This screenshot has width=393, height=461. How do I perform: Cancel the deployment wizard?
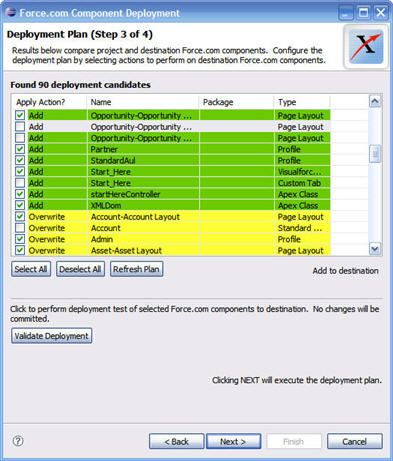pos(355,441)
